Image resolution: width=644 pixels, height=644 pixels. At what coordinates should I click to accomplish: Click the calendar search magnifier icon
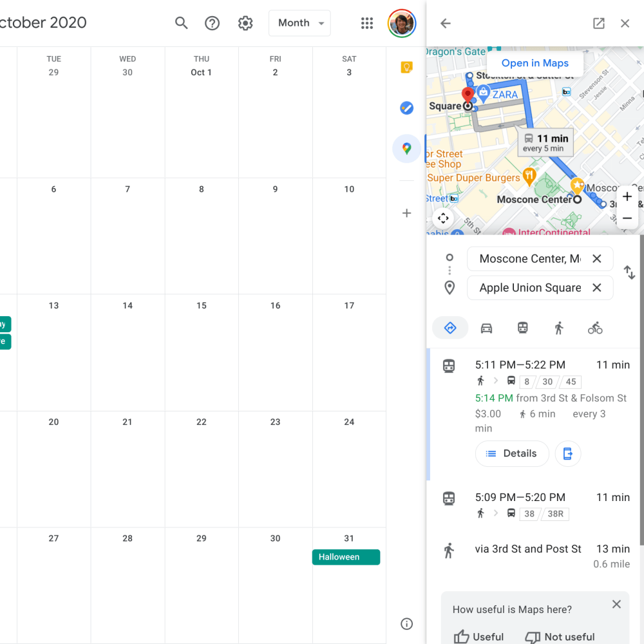pyautogui.click(x=182, y=23)
